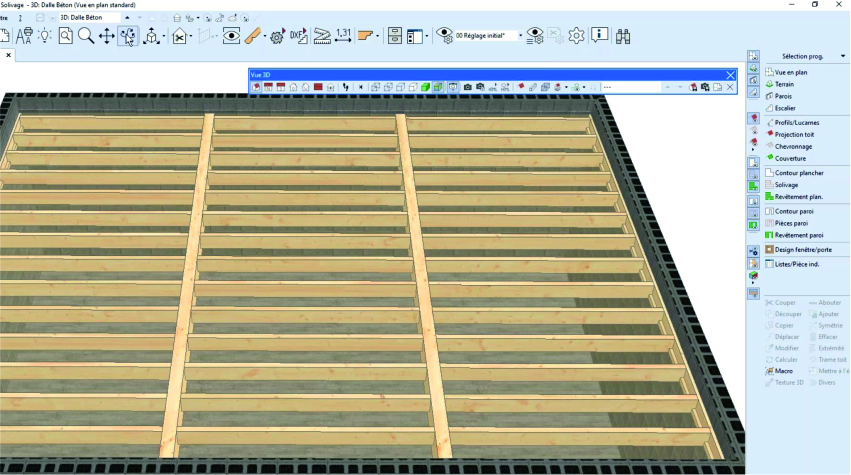
Task: Click the Macro command
Action: [x=783, y=371]
